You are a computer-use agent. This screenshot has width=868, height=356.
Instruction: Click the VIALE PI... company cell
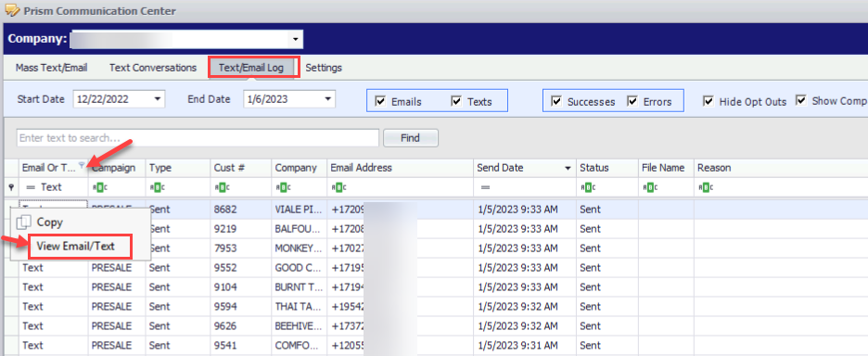pos(299,210)
